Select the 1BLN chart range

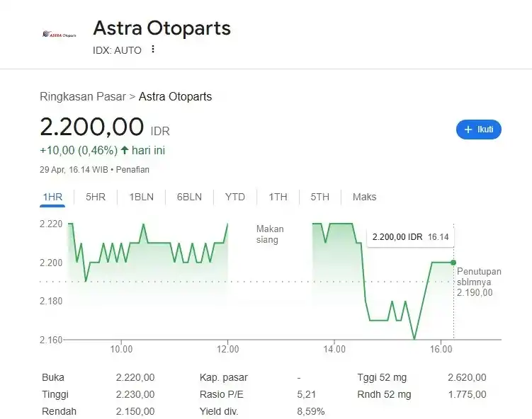click(141, 197)
